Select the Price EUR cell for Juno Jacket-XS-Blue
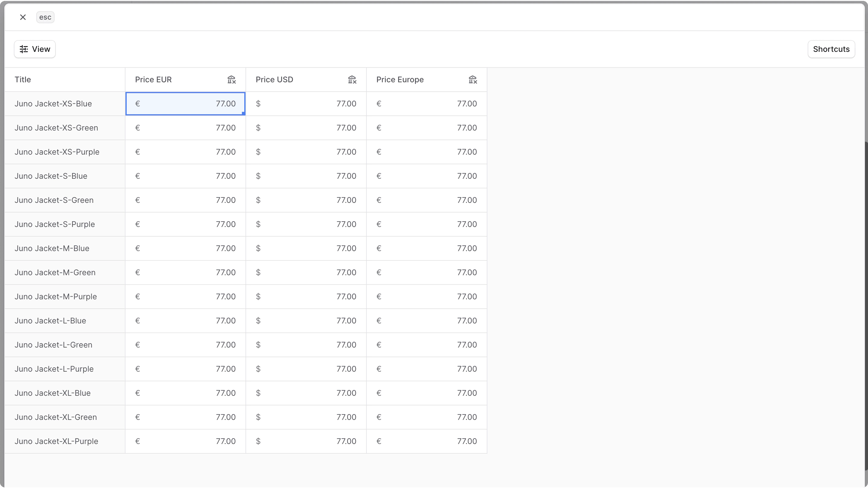This screenshot has height=488, width=868. pyautogui.click(x=185, y=104)
